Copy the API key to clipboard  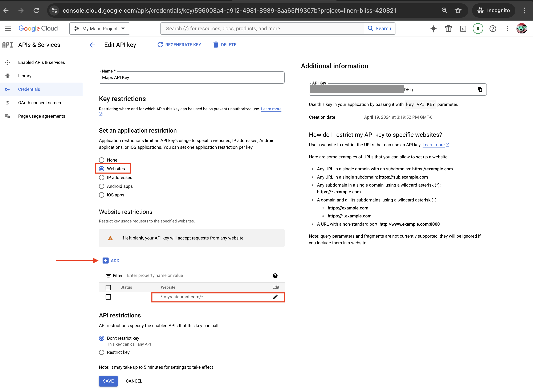pyautogui.click(x=480, y=89)
